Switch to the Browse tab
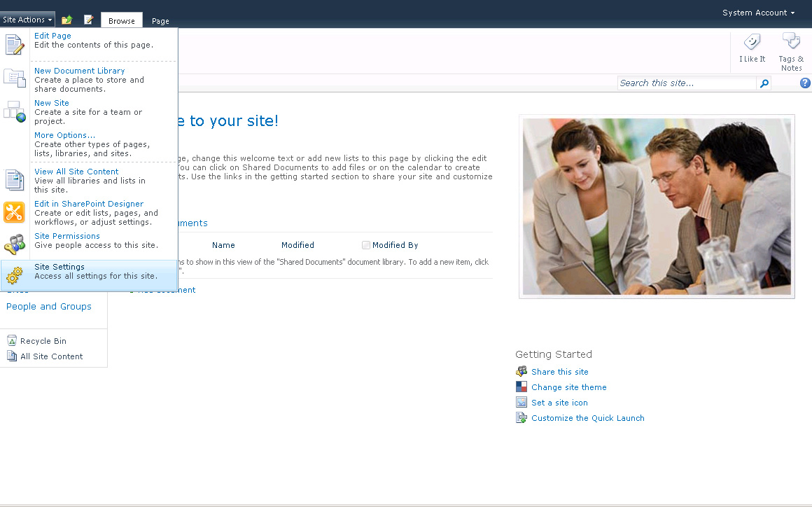812x507 pixels. (x=122, y=21)
